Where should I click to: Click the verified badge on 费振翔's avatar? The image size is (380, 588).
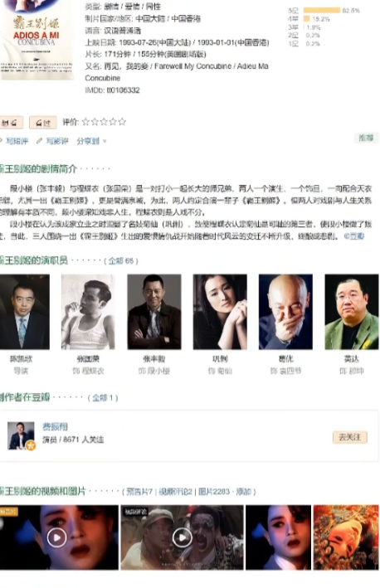(x=31, y=445)
